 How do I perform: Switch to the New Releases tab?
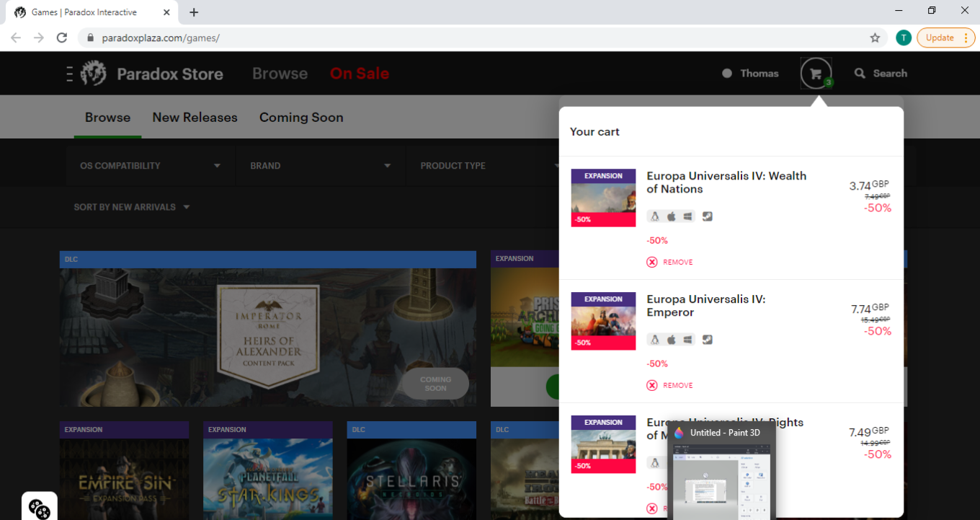tap(195, 118)
